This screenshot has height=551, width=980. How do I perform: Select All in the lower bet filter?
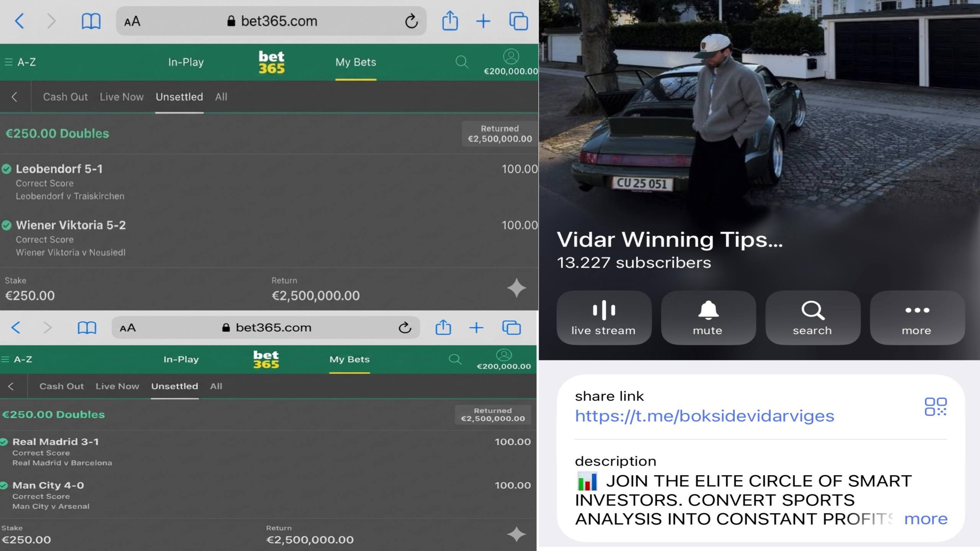pos(216,386)
